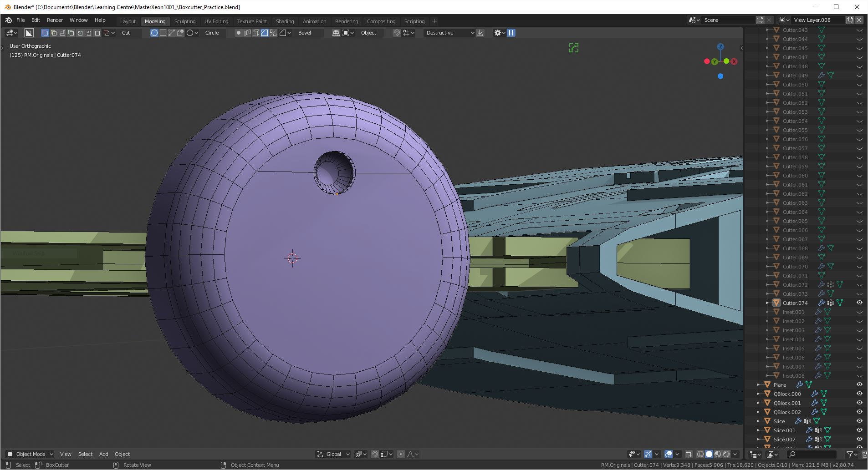Open the Global transform orientation dropdown
Screen dimensions: 868x470
click(x=333, y=454)
